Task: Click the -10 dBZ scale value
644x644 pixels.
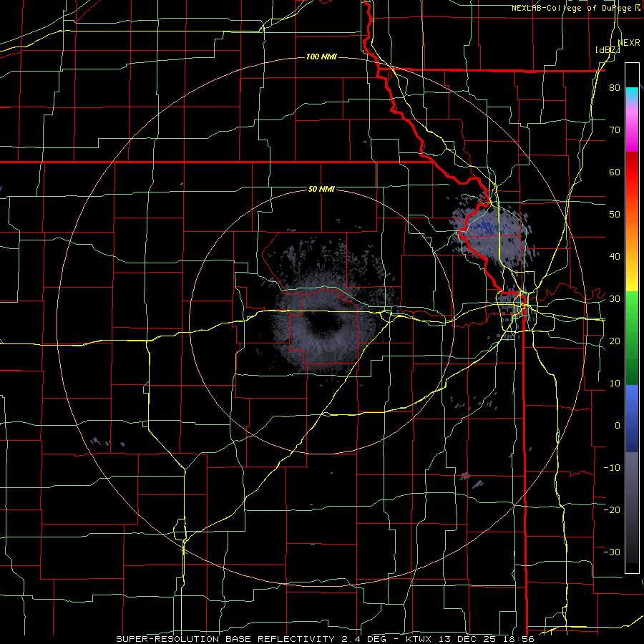Action: point(612,467)
